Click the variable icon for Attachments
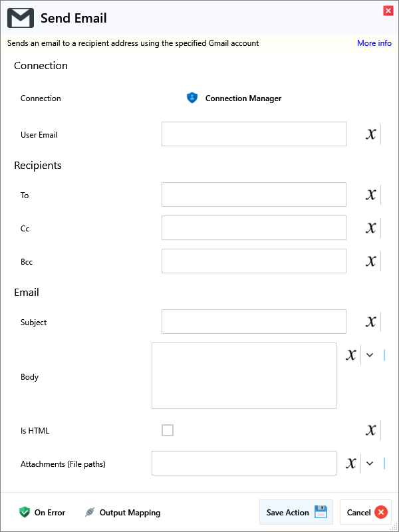This screenshot has height=532, width=399. [351, 464]
